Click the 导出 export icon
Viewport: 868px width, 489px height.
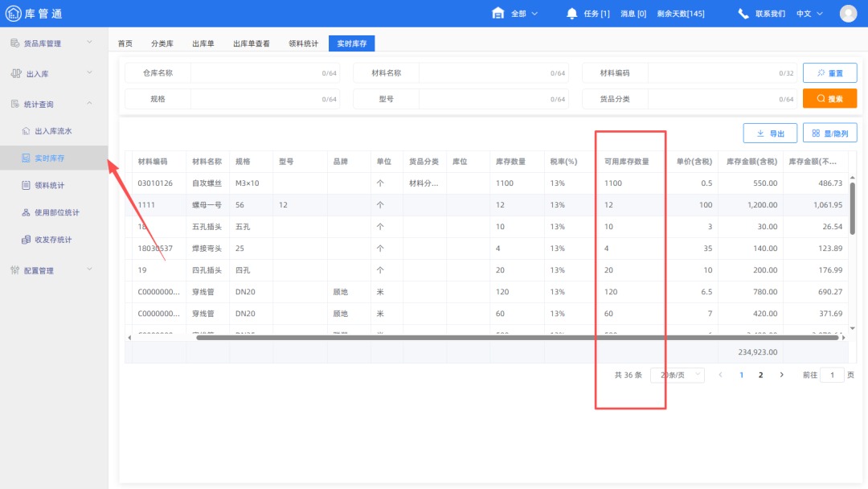(x=759, y=133)
